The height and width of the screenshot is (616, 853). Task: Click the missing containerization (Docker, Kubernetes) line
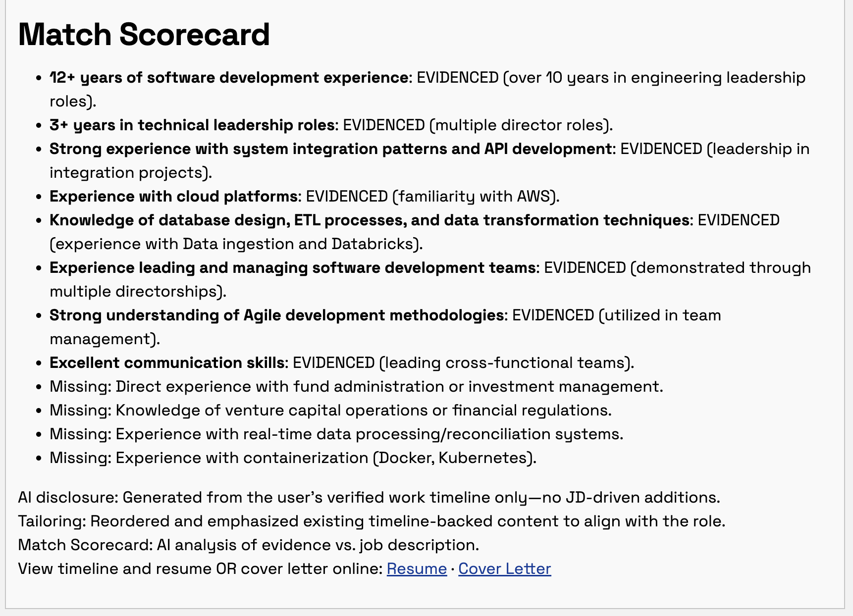[x=293, y=458]
